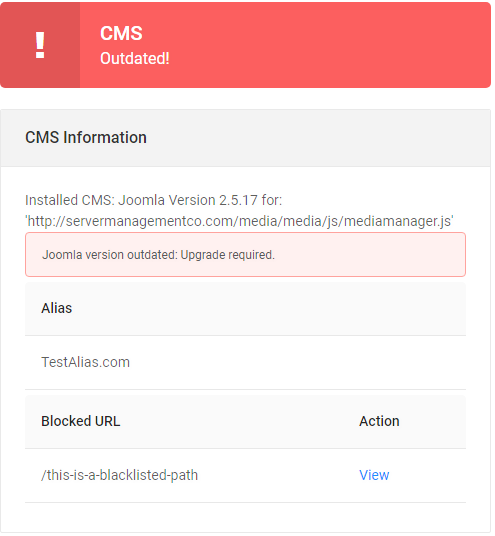Screen dimensions: 495x536
Task: Click the 'Information' word in panel heading
Action: [x=105, y=137]
